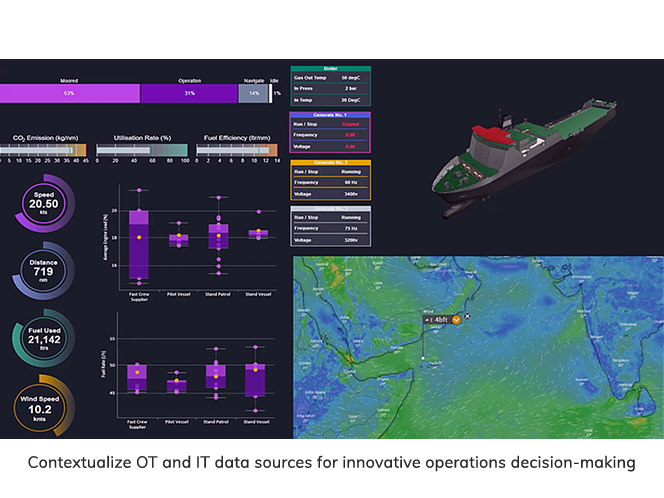
Task: Select the Operation 31% bar segment
Action: pyautogui.click(x=189, y=93)
